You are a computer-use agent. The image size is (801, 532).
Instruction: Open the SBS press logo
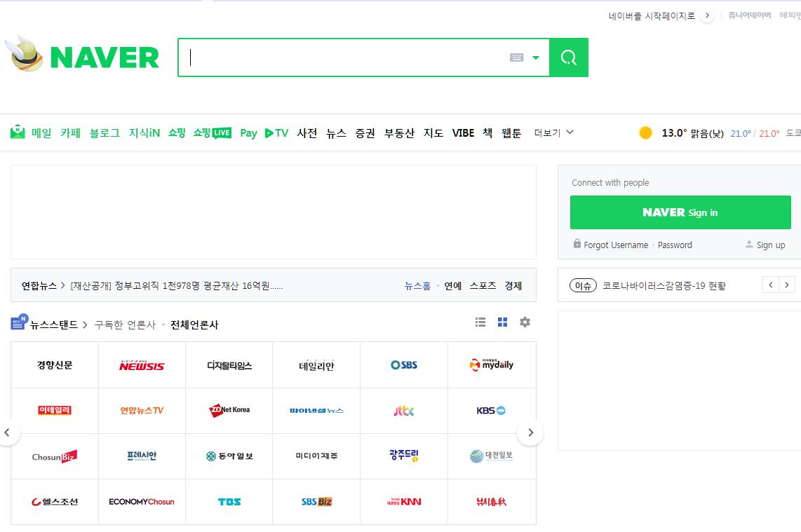(404, 365)
